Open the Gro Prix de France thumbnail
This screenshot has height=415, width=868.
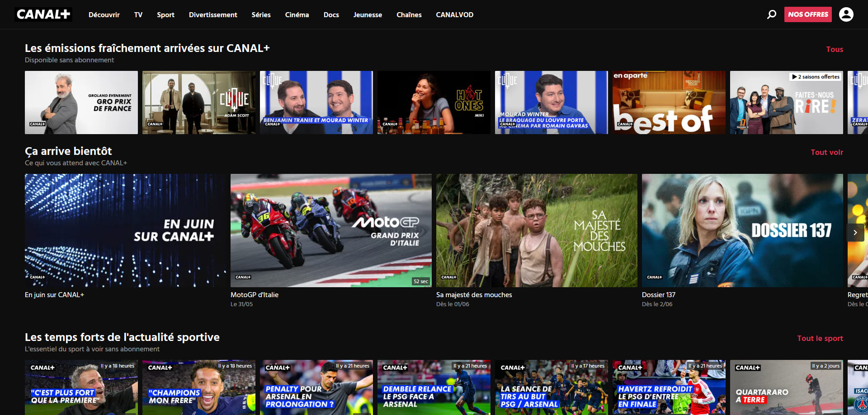pos(81,103)
